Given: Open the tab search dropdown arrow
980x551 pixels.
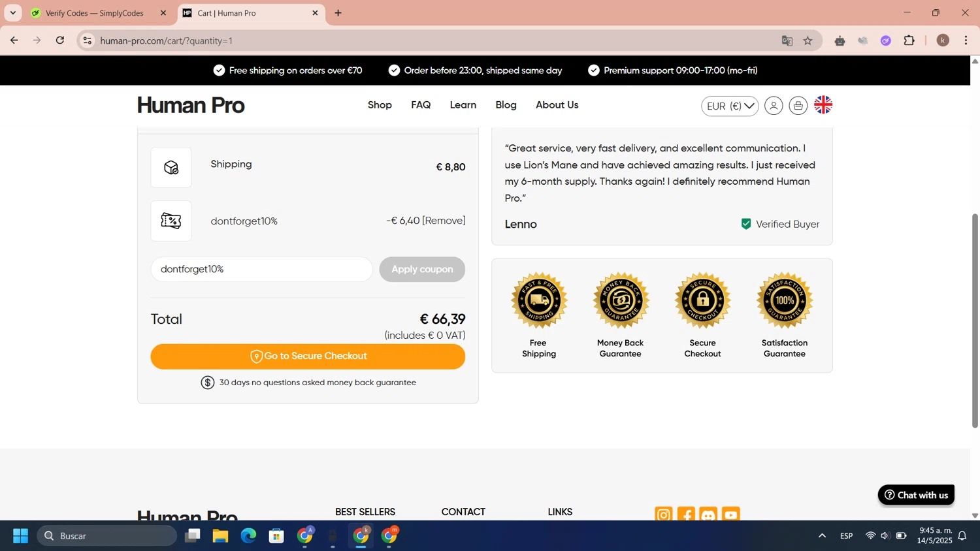Looking at the screenshot, I should 12,13.
